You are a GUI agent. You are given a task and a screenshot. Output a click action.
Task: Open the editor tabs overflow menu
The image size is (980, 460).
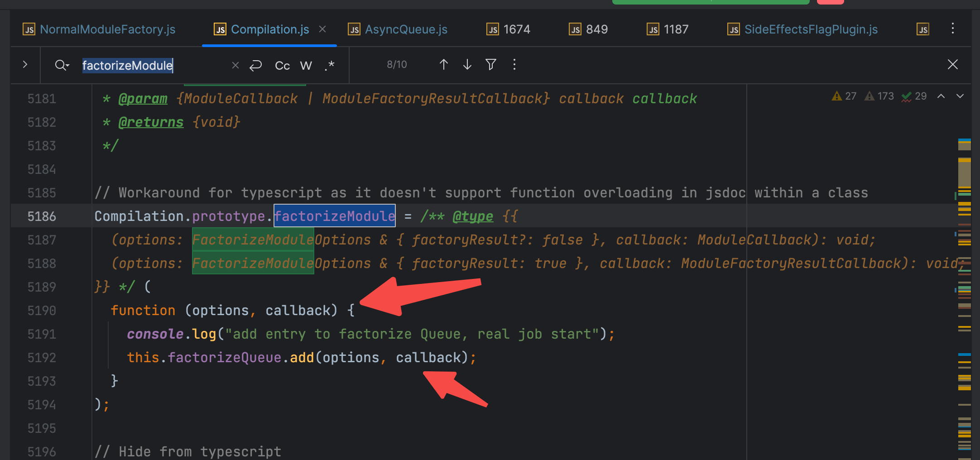pyautogui.click(x=952, y=29)
